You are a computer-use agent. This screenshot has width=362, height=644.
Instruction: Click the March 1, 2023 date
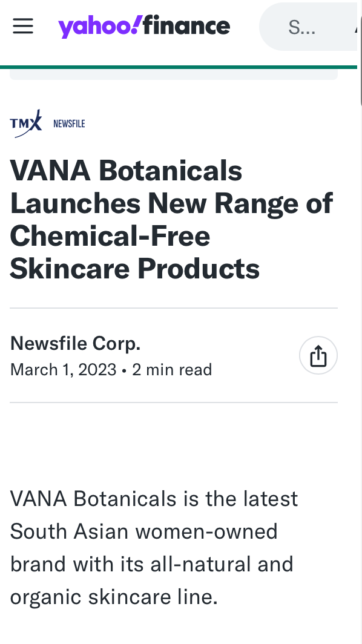(64, 370)
